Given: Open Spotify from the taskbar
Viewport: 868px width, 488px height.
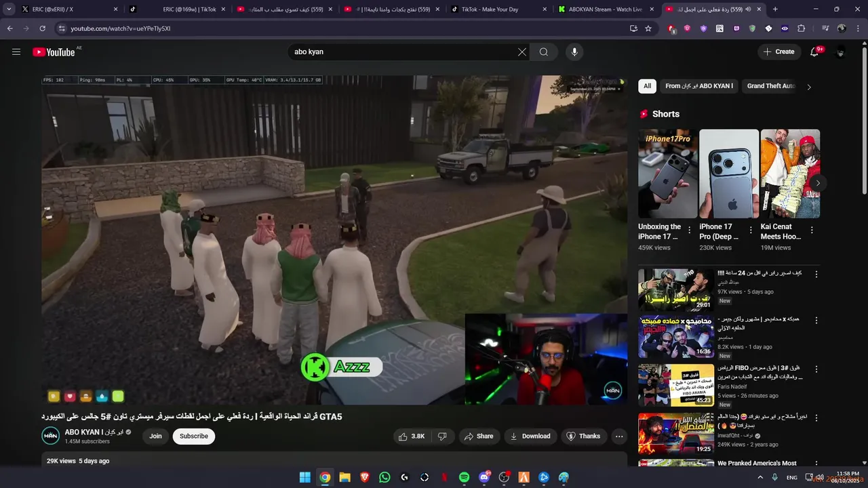Looking at the screenshot, I should pyautogui.click(x=464, y=477).
